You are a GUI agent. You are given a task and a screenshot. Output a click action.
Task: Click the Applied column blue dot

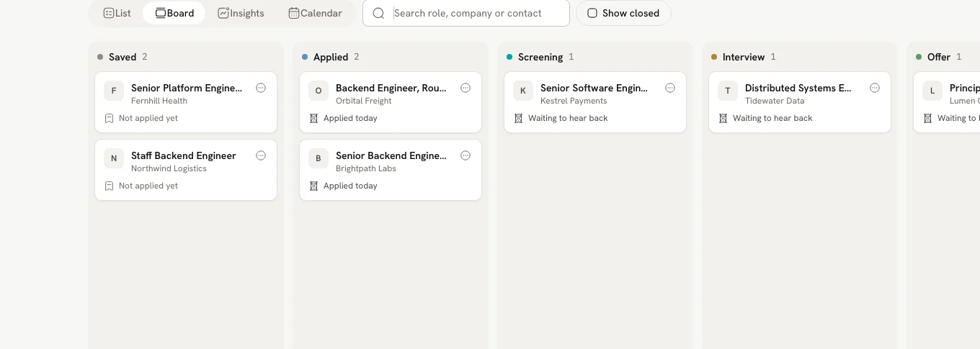(x=305, y=57)
